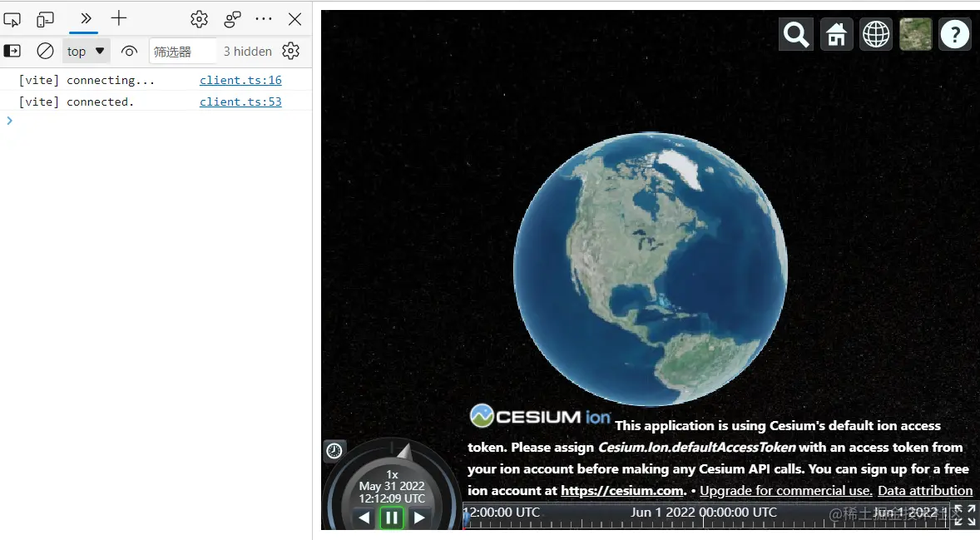Pause the Cesium animation
The height and width of the screenshot is (540, 980).
[x=392, y=518]
